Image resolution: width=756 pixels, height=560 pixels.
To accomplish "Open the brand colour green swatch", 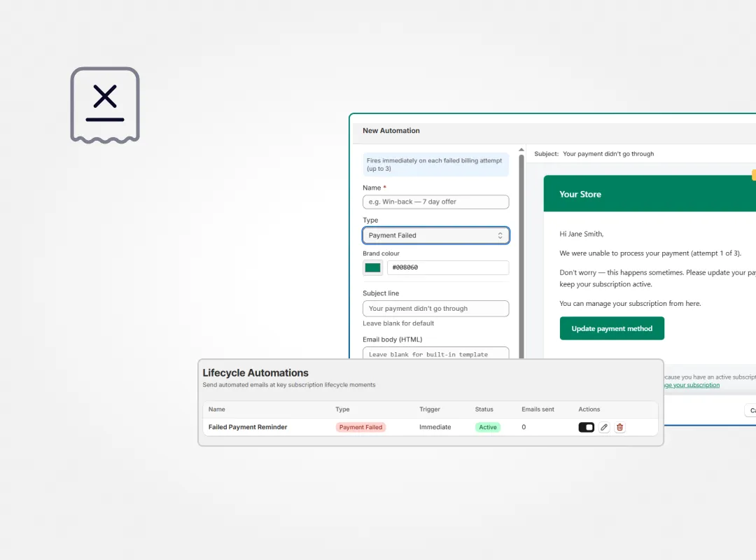I will (x=372, y=267).
